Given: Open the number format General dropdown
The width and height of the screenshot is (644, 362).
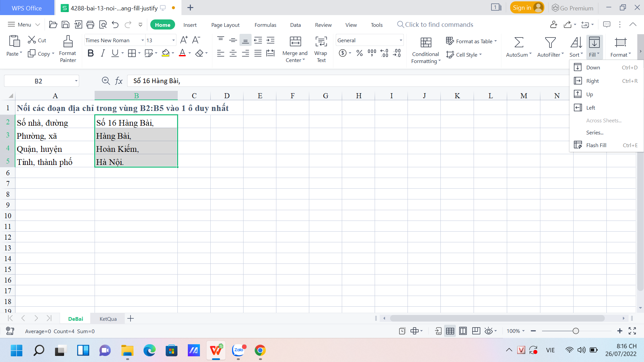Looking at the screenshot, I should [x=401, y=40].
